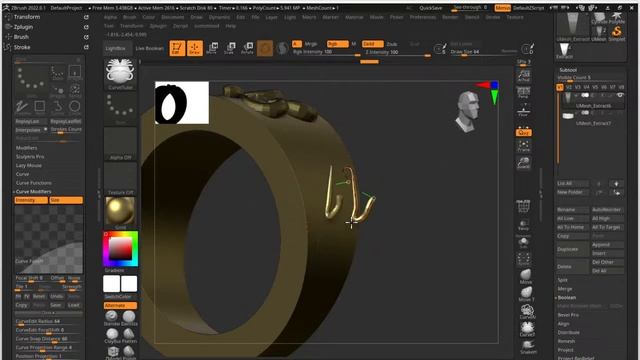Expand the Brush palette
This screenshot has height=360, width=640.
[x=21, y=37]
